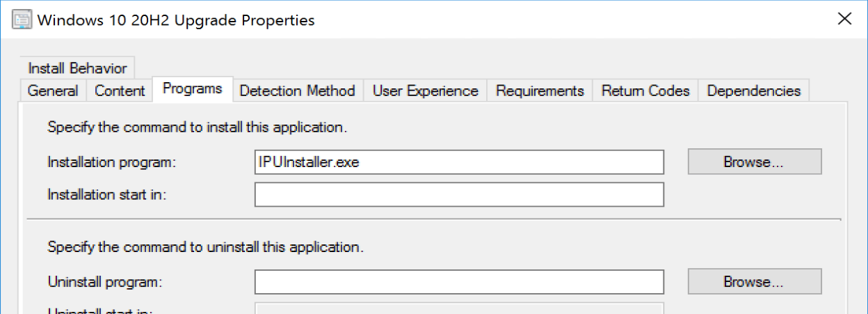This screenshot has width=868, height=314.
Task: Click into the Uninstall program text box
Action: click(459, 282)
